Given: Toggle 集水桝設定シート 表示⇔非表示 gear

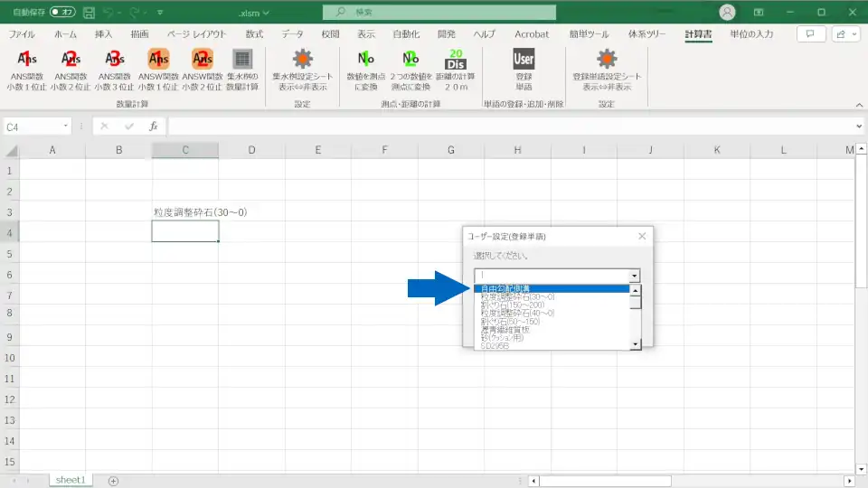Looking at the screenshot, I should pos(302,70).
